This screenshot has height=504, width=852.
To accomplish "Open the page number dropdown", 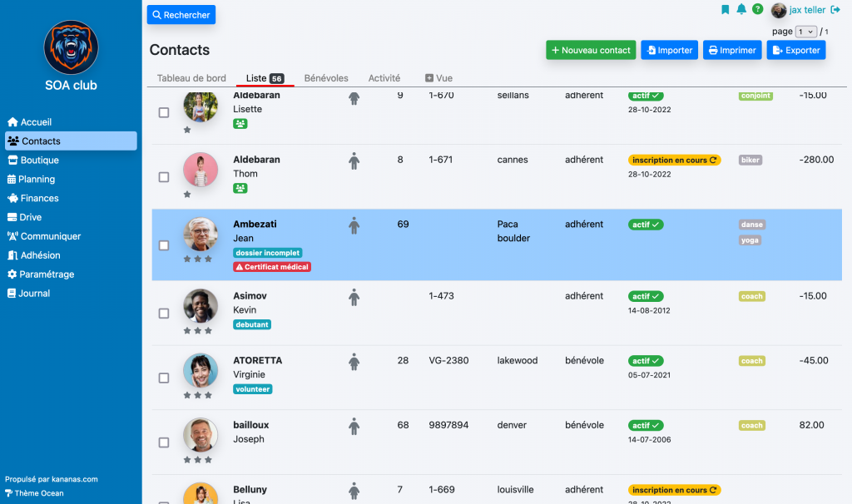I will (x=805, y=32).
